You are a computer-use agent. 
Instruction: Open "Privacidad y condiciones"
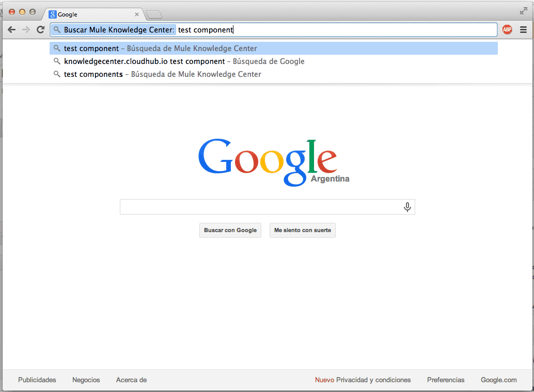(x=372, y=380)
